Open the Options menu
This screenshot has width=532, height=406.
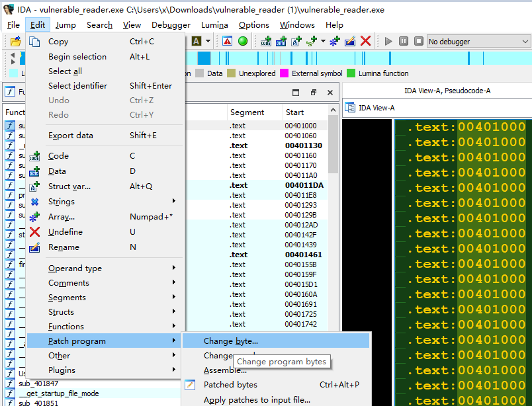(x=254, y=25)
